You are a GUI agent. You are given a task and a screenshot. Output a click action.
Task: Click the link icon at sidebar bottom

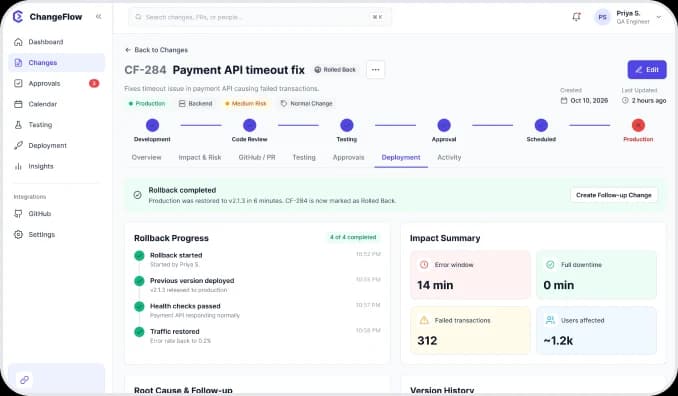(24, 380)
